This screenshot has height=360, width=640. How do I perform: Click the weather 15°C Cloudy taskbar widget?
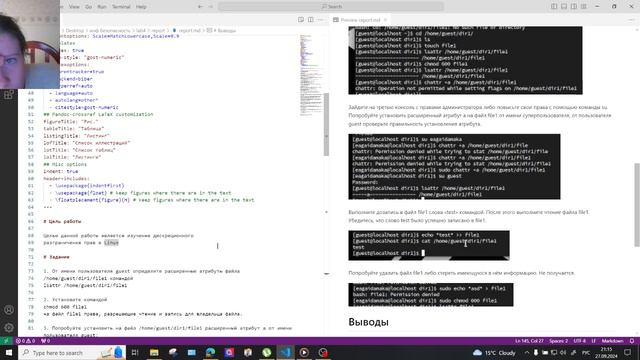[x=494, y=352]
